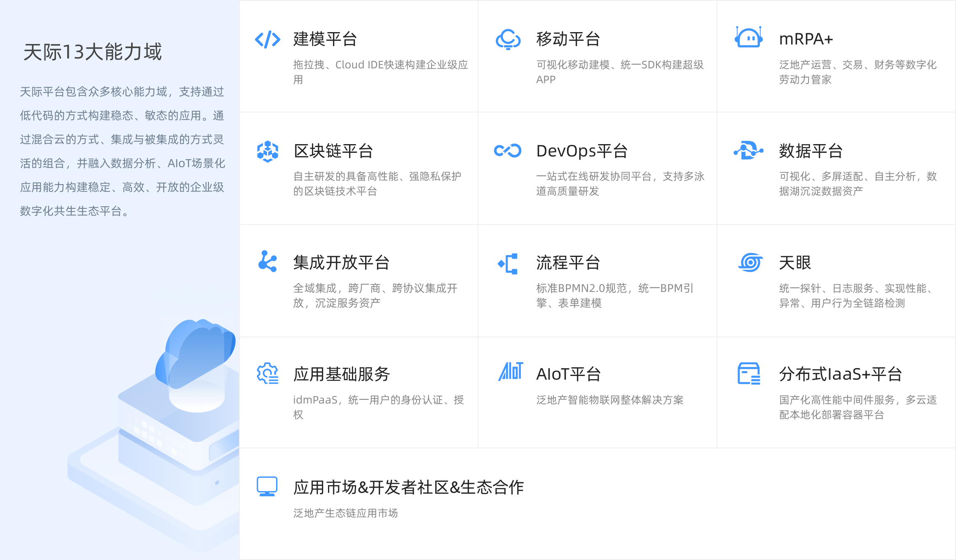Image resolution: width=956 pixels, height=560 pixels.
Task: Click text 泛地产智能物联网整体解决方案
Action: coord(610,400)
